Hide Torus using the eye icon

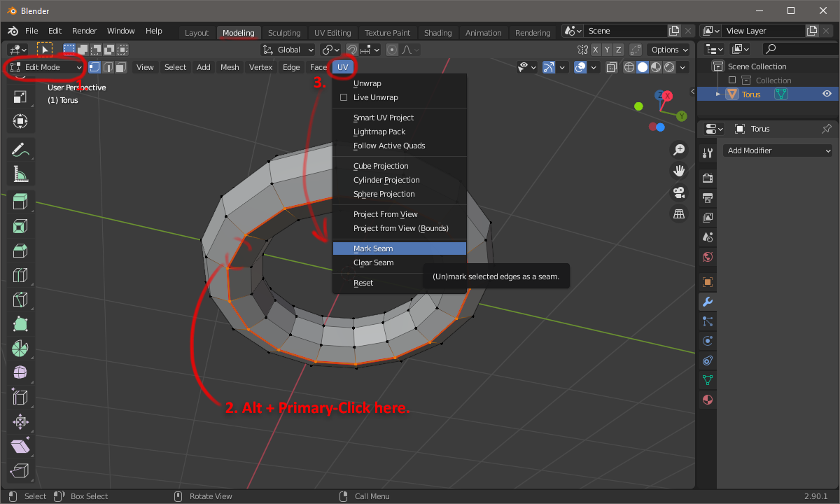coord(827,94)
